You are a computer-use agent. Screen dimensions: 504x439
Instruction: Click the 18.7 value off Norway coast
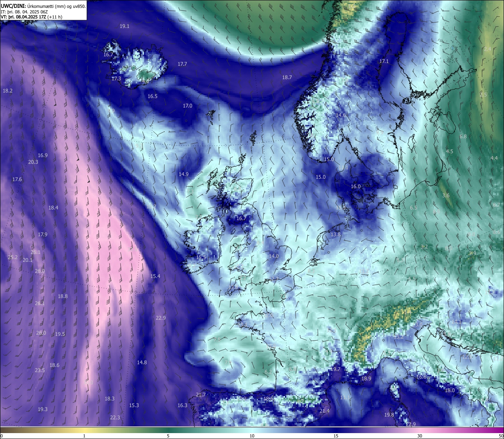click(287, 78)
